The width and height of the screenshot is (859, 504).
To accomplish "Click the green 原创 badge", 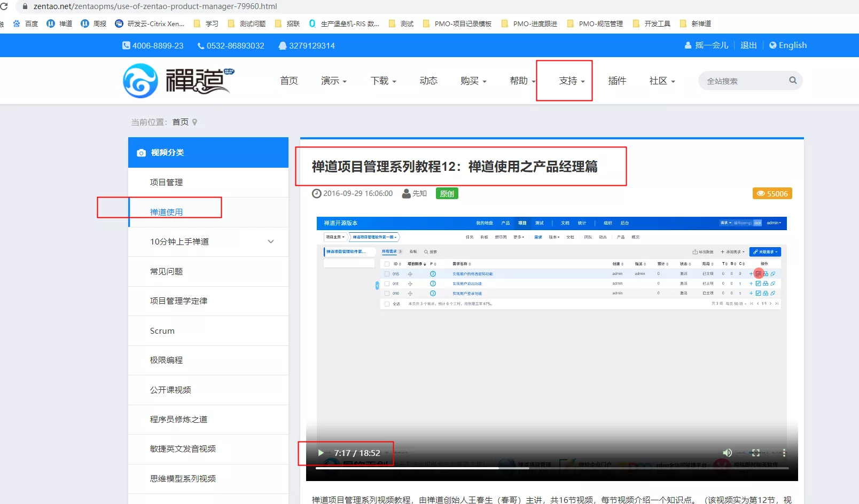I will 447,194.
